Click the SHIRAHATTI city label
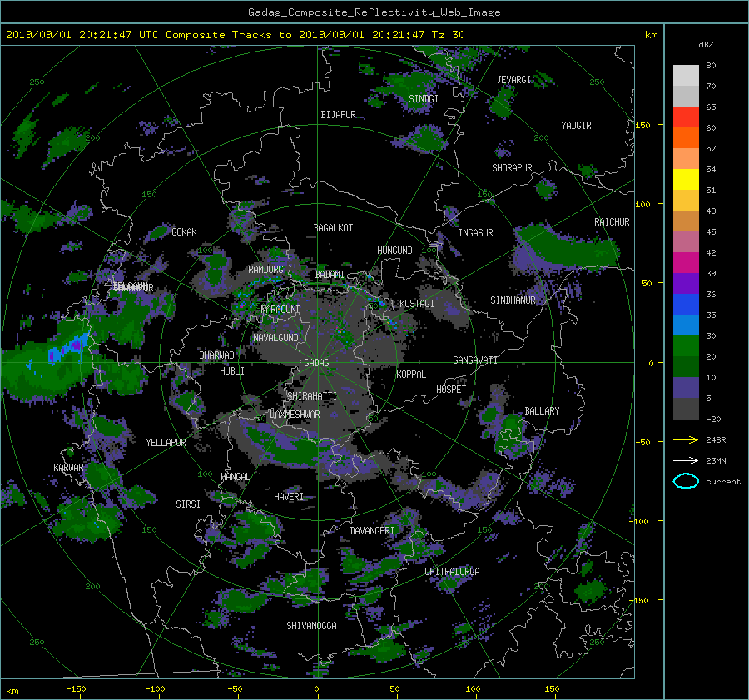The image size is (749, 700). click(x=312, y=396)
